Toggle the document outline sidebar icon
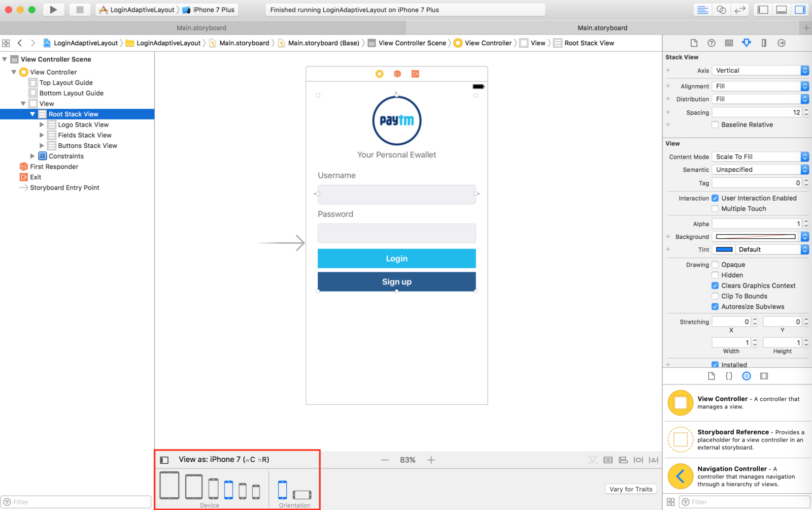The image size is (812, 510). click(x=164, y=460)
